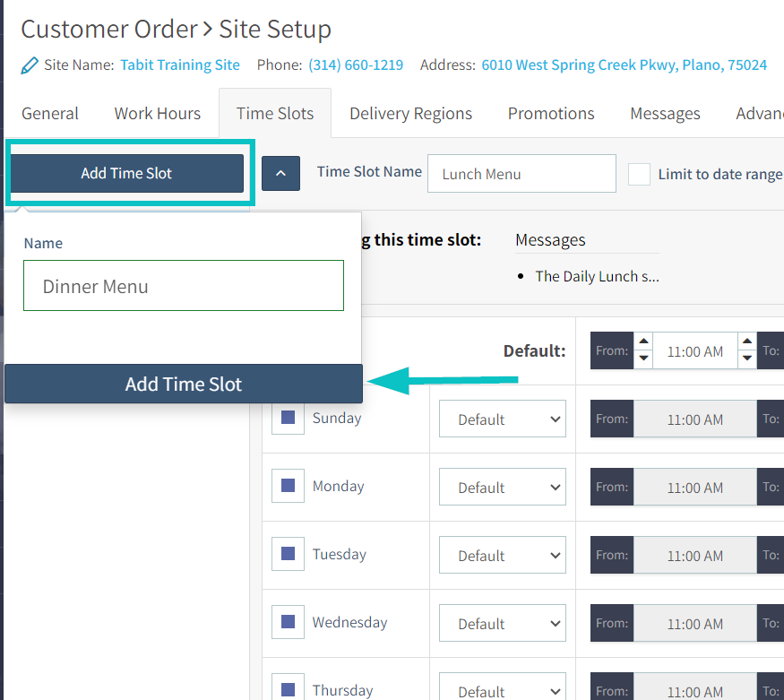
Task: Collapse panel using the chevron up button
Action: pyautogui.click(x=280, y=173)
